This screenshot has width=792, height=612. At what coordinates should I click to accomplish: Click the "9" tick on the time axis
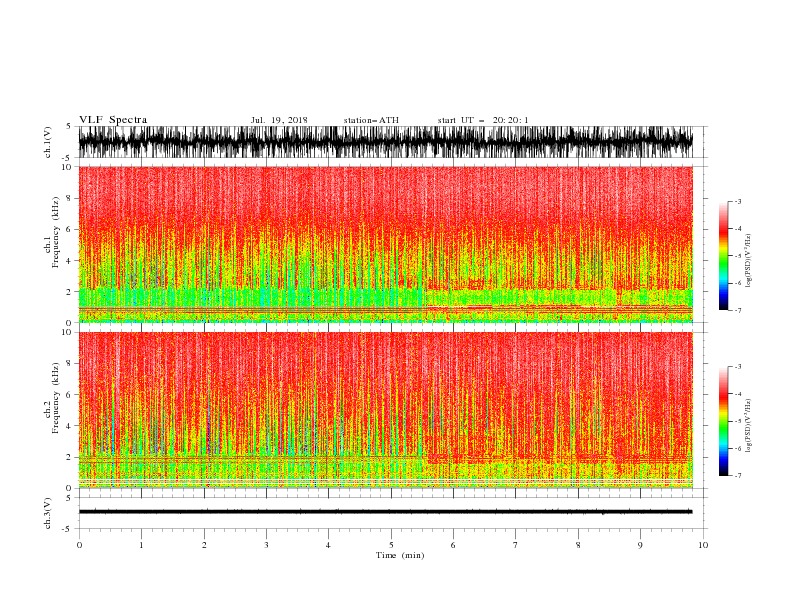pos(640,545)
